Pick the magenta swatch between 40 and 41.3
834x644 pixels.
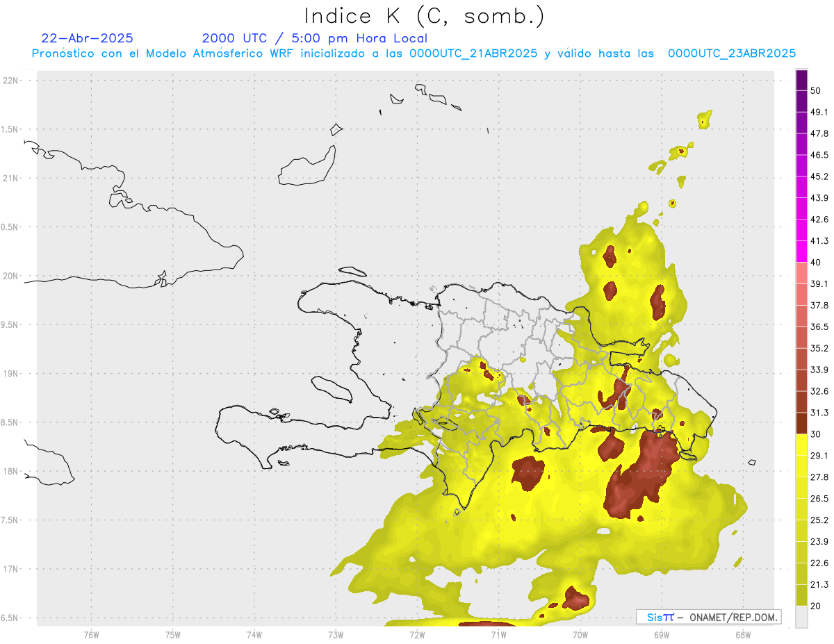pyautogui.click(x=801, y=251)
